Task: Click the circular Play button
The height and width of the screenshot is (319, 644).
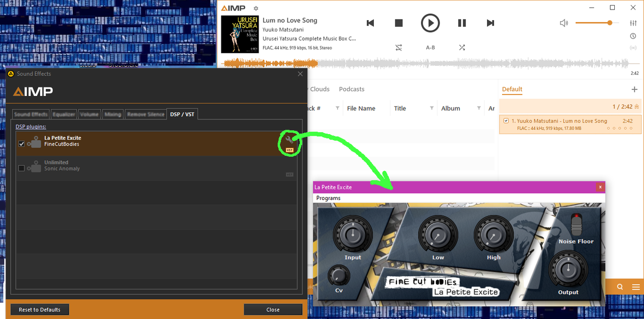Action: coord(430,23)
